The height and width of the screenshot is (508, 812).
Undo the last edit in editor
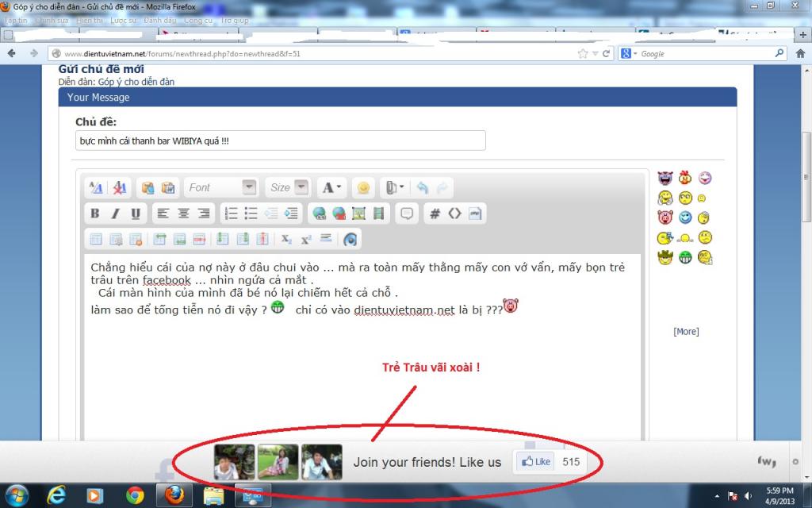(422, 187)
